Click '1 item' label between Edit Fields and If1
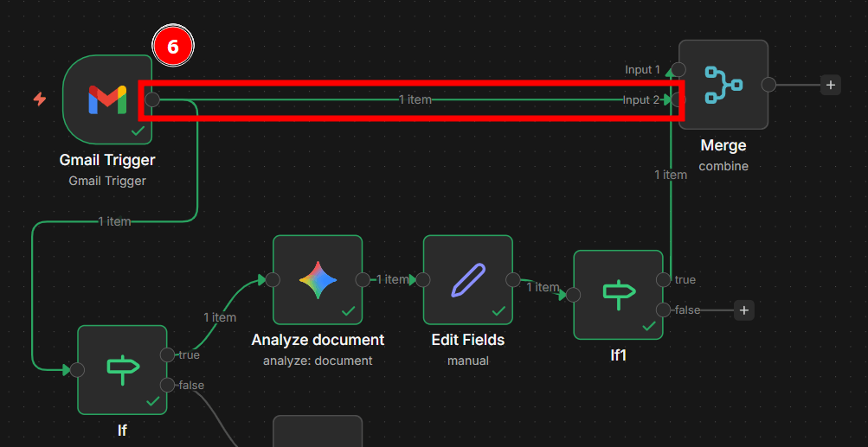The image size is (868, 447). coord(543,287)
